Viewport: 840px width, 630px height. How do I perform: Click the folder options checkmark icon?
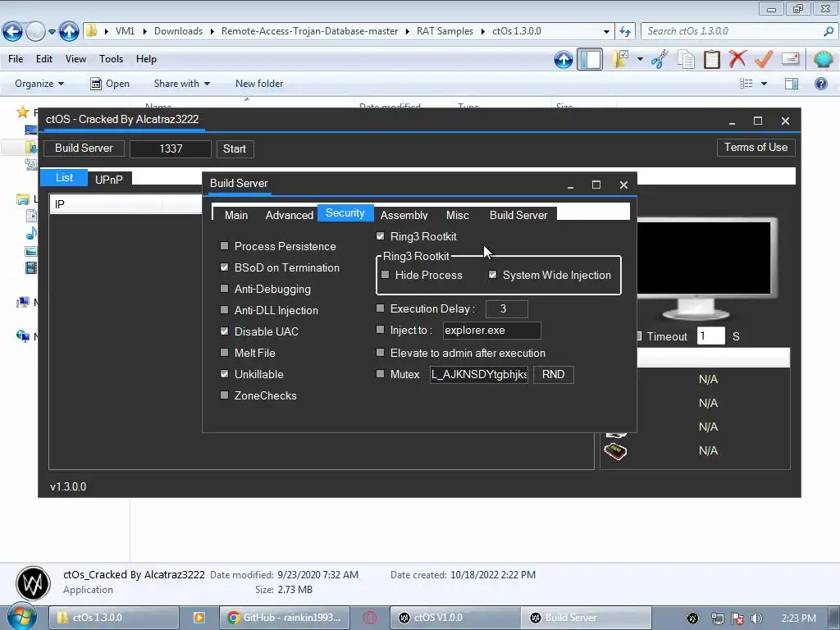pos(621,59)
